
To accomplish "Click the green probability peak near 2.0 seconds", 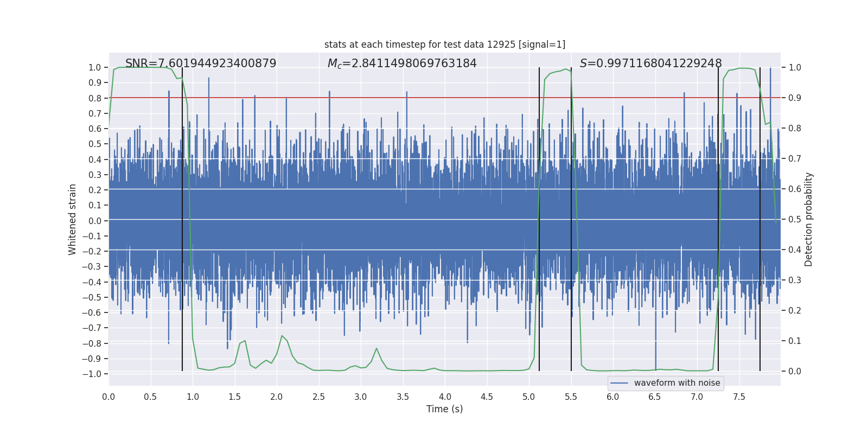I will [282, 336].
